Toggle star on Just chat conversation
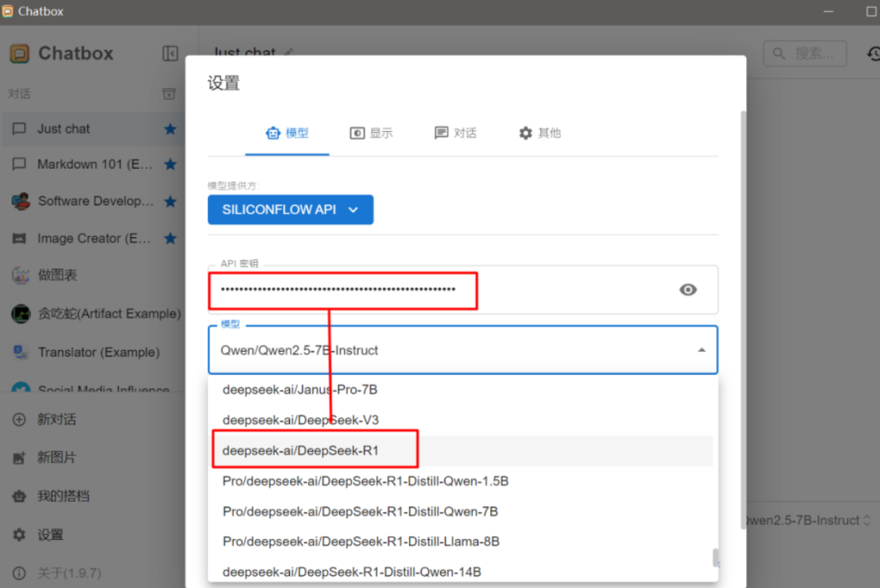The height and width of the screenshot is (588, 880). click(170, 129)
